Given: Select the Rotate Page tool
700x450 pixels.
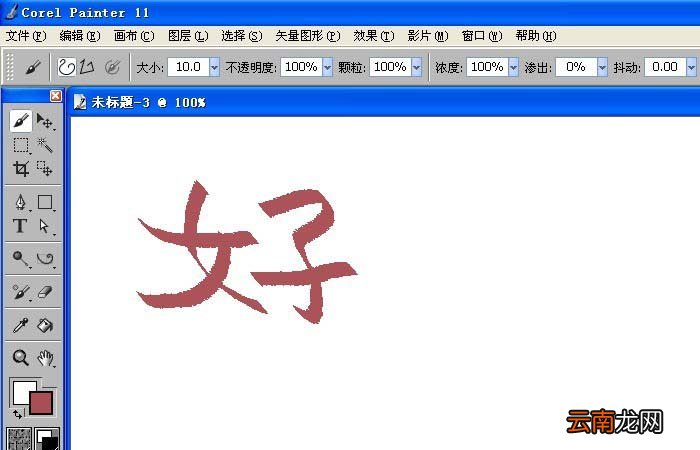Looking at the screenshot, I should tap(45, 258).
